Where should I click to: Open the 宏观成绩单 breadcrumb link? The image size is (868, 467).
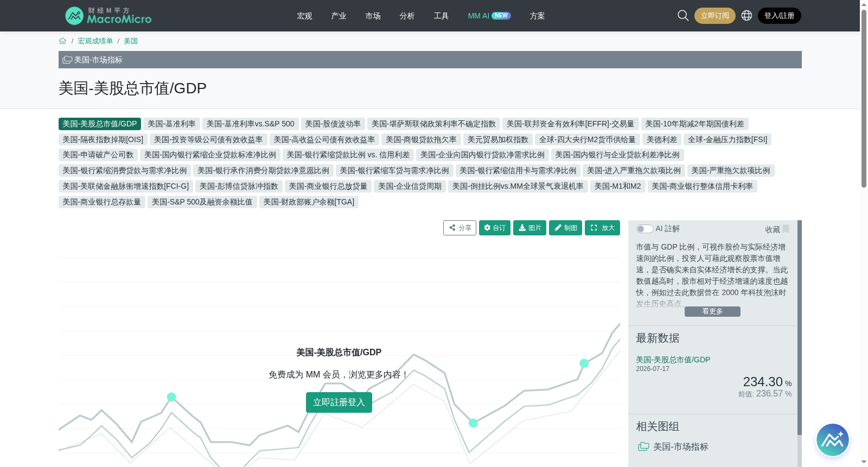[x=95, y=41]
